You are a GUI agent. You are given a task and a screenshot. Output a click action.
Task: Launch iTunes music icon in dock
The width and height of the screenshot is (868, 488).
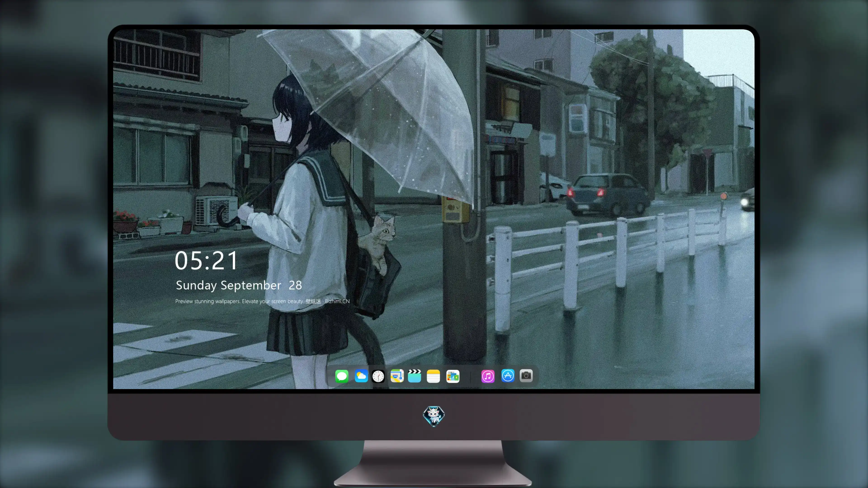click(488, 376)
